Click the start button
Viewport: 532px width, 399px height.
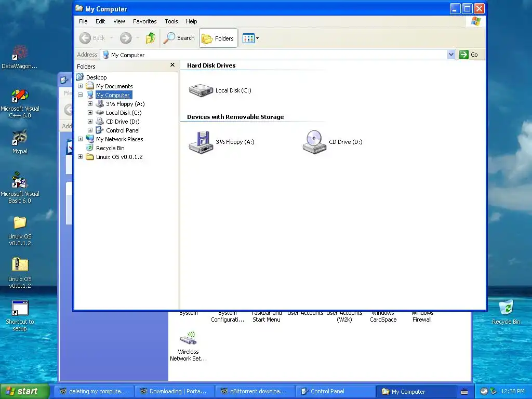pyautogui.click(x=24, y=392)
